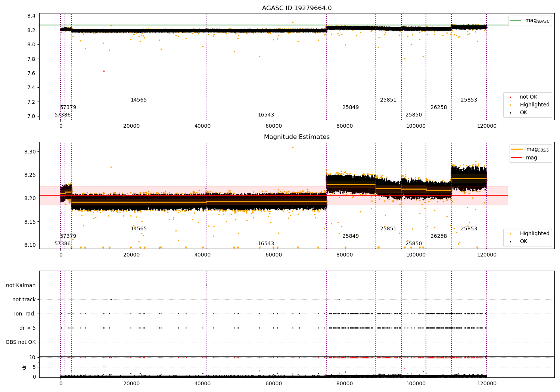Viewport: 560px width, 392px height.
Task: Click 'OK' in the top plot legend
Action: (x=523, y=113)
